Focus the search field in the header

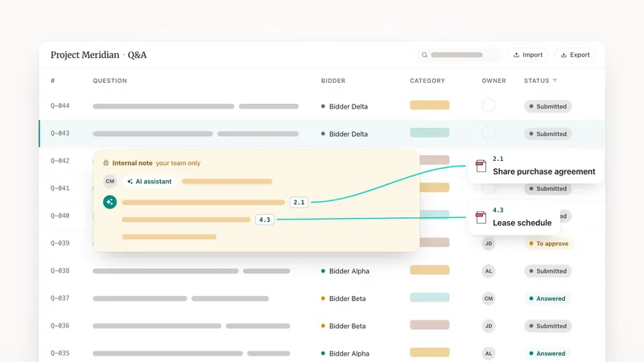click(x=459, y=55)
